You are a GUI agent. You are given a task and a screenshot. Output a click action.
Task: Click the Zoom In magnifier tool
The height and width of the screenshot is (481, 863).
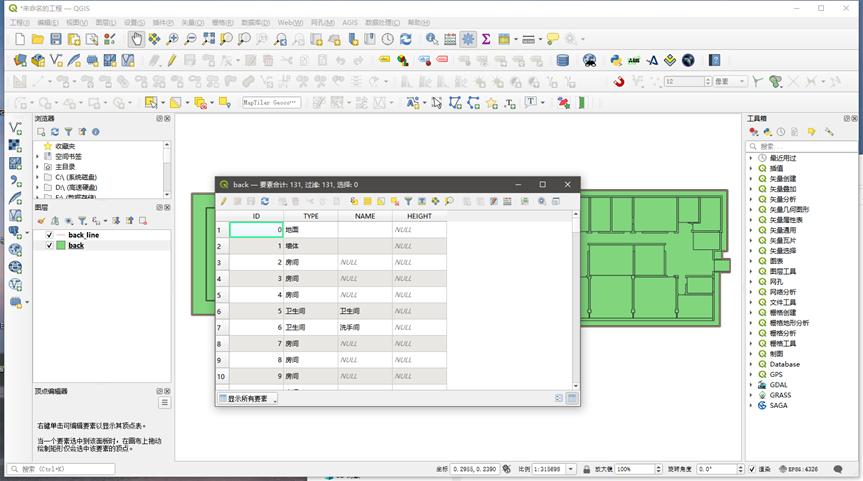point(172,39)
